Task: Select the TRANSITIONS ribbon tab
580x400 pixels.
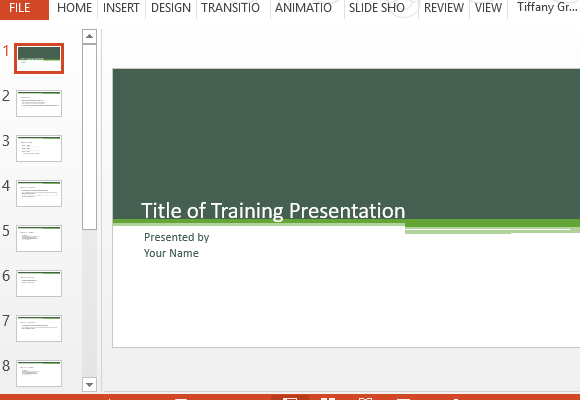Action: (x=230, y=8)
